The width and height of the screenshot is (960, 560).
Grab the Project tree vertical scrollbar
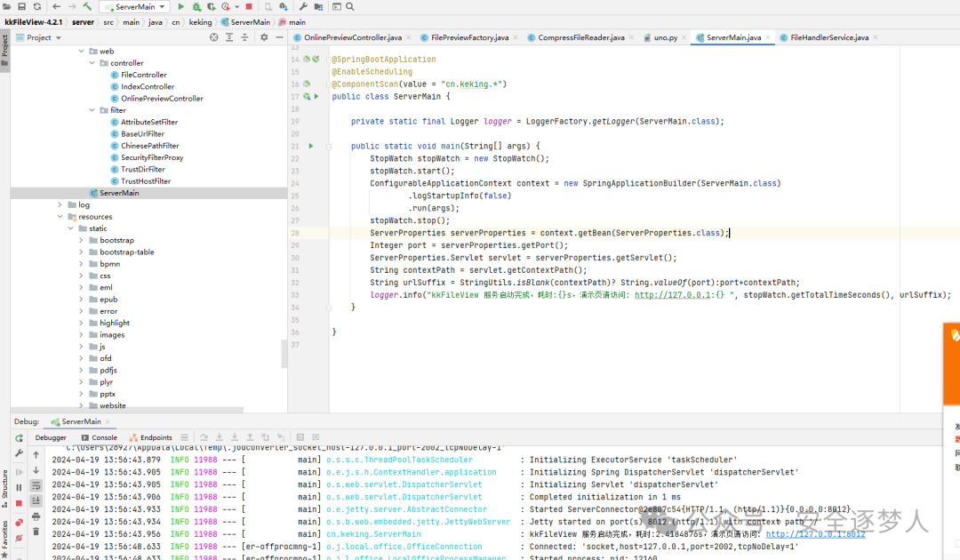pos(284,353)
